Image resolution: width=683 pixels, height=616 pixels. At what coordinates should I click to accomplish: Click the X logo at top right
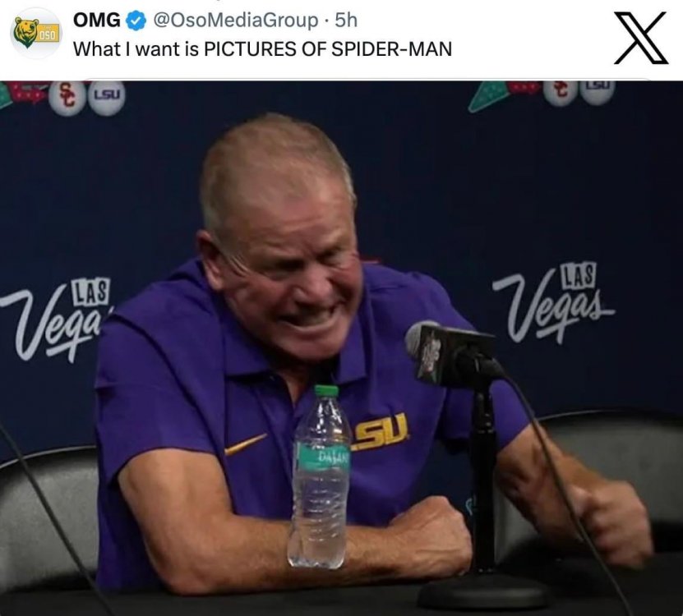coord(641,38)
